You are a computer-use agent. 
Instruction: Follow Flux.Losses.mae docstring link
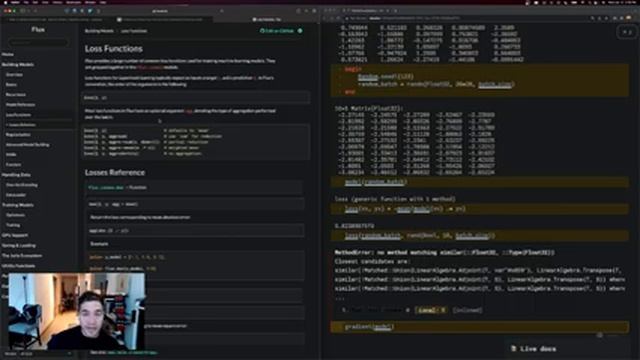tap(106, 187)
